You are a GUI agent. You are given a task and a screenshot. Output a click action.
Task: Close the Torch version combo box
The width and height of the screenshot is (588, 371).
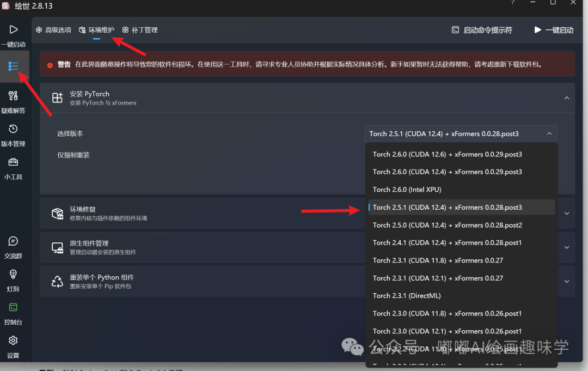[x=461, y=133]
